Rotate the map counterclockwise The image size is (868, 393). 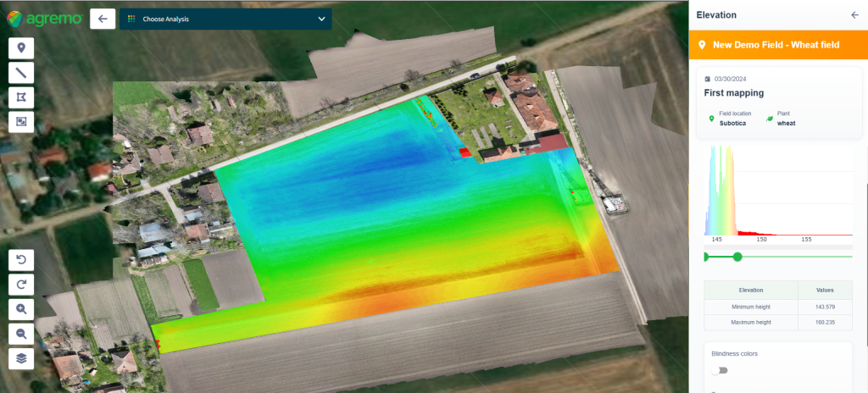21,259
